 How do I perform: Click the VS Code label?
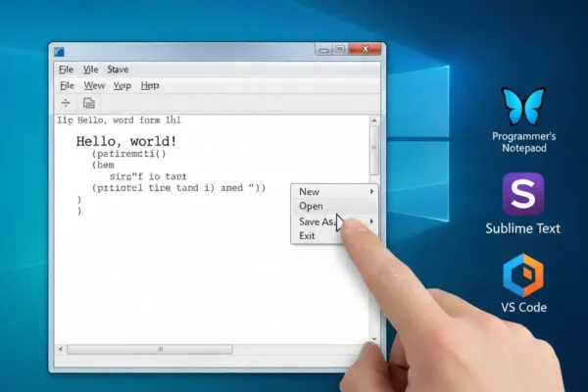coord(523,307)
